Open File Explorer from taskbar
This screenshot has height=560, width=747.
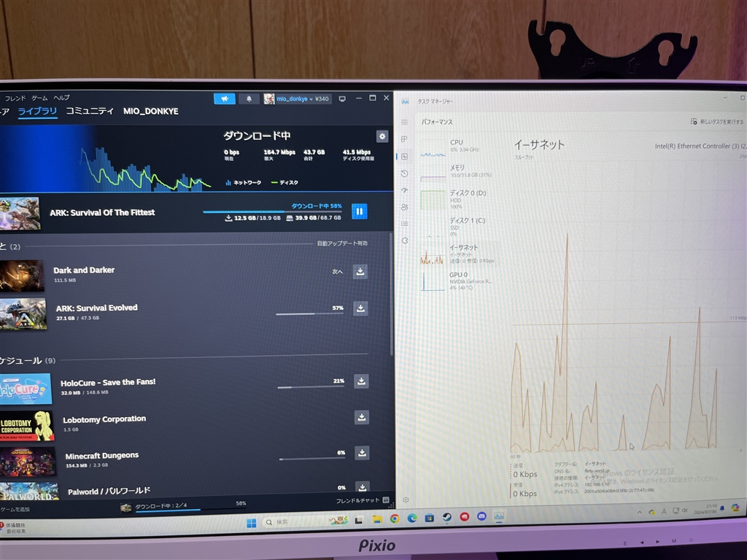[377, 519]
